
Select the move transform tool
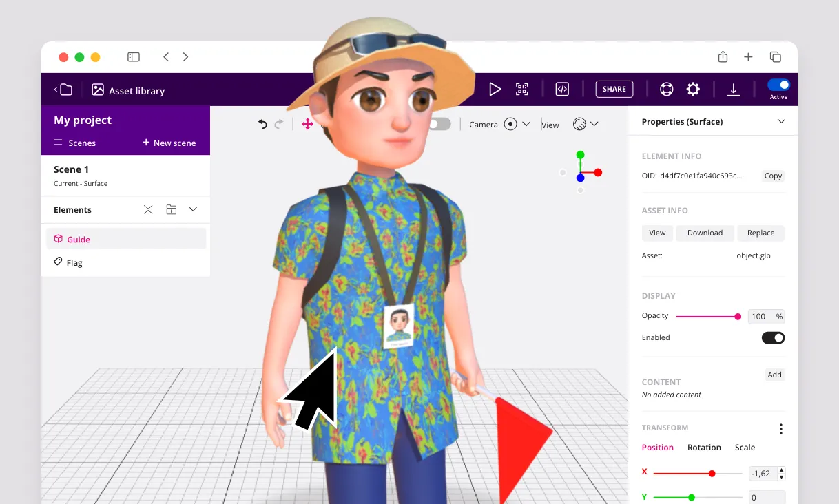pos(307,124)
